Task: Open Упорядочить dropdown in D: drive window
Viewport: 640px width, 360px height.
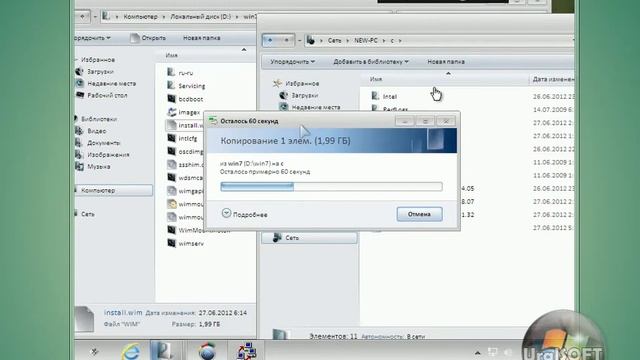Action: coord(92,38)
